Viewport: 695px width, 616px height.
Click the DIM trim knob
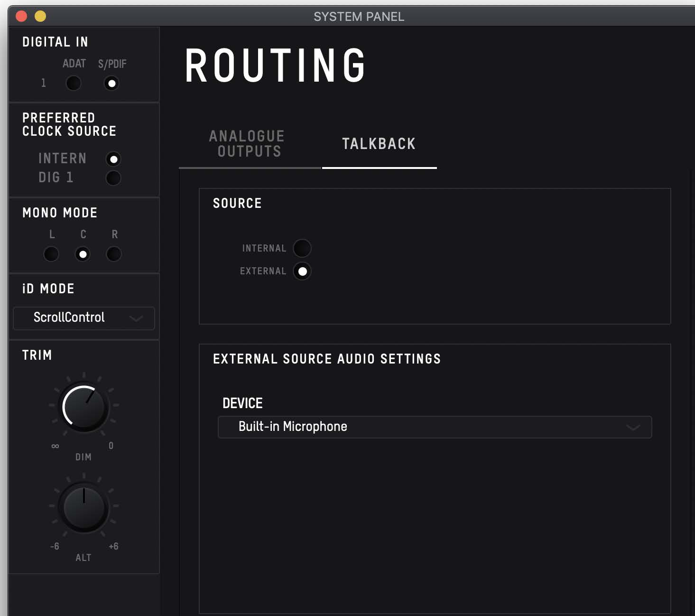coord(84,408)
